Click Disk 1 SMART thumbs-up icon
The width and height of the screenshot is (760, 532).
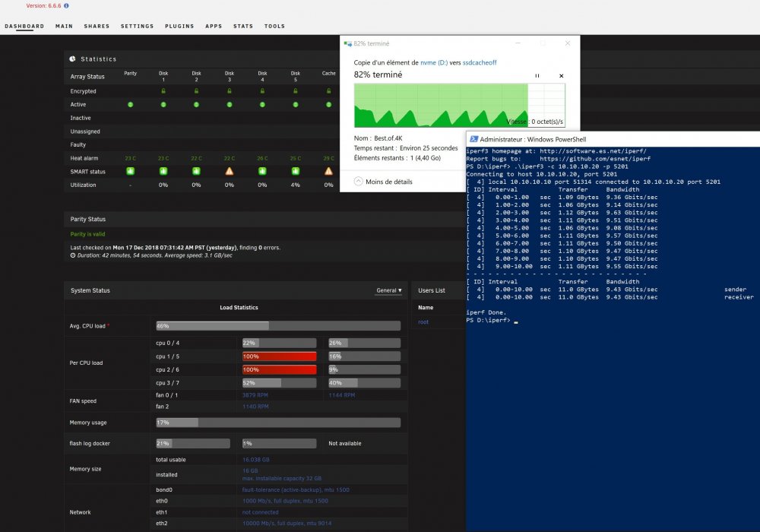pos(163,171)
